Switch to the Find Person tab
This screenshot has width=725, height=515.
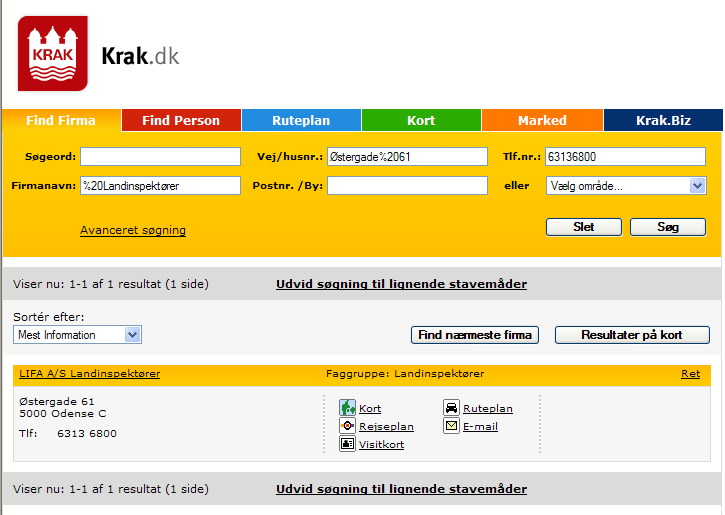coord(181,121)
